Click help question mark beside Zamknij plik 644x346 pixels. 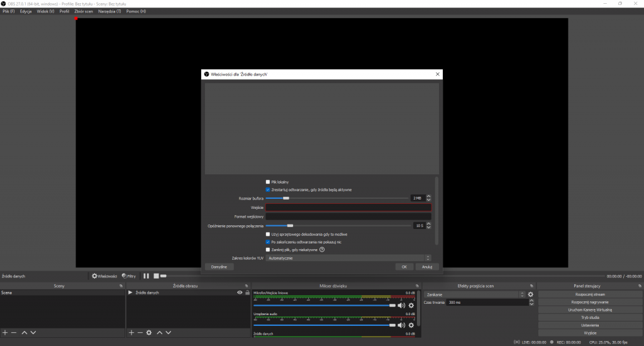(x=322, y=250)
